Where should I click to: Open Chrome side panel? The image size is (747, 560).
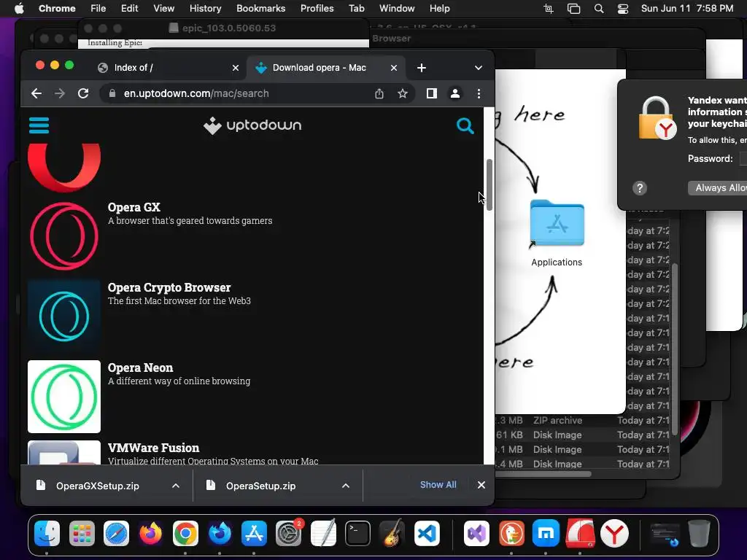[x=432, y=93]
